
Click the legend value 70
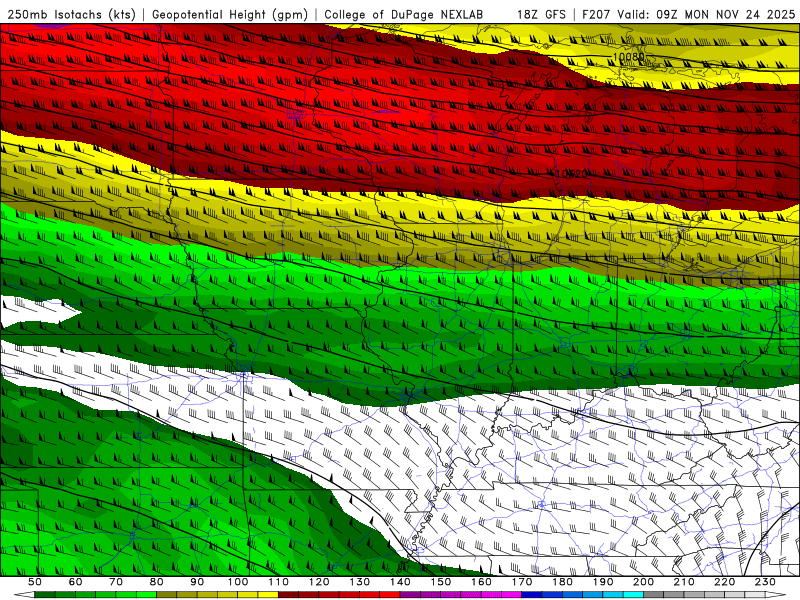pos(116,582)
